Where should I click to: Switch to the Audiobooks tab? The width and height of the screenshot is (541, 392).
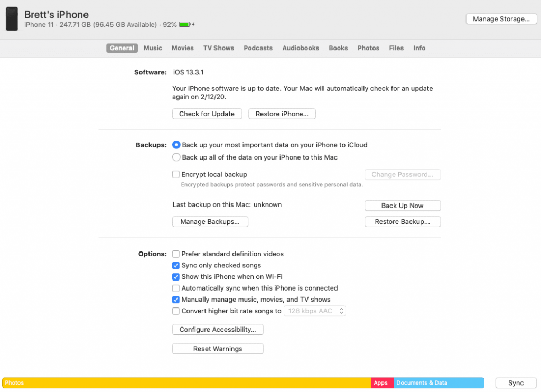click(x=301, y=48)
